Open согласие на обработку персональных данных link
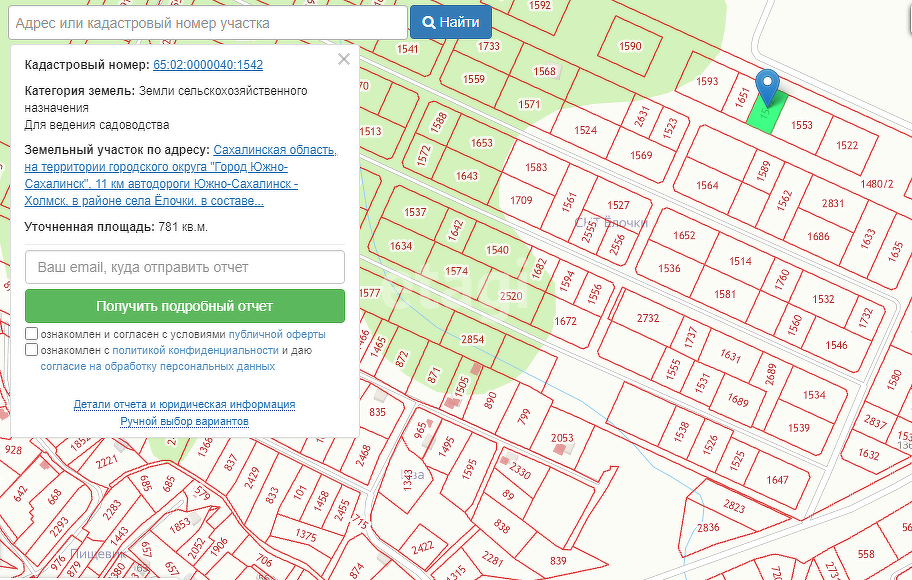 point(157,367)
